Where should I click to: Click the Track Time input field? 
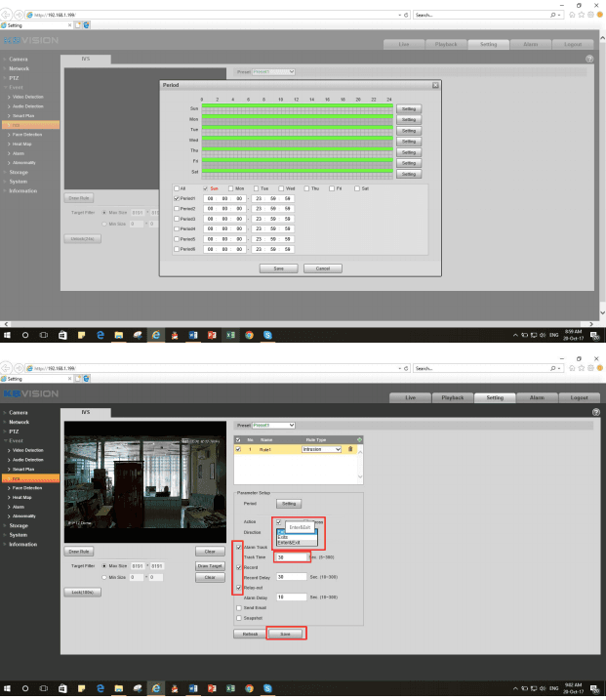tap(293, 557)
